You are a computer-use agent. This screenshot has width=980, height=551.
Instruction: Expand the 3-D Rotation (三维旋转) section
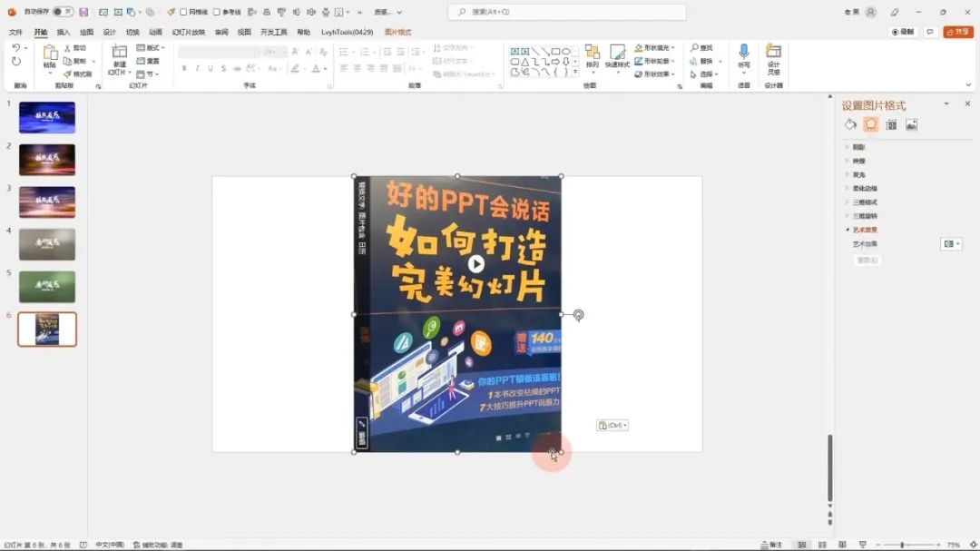tap(865, 216)
